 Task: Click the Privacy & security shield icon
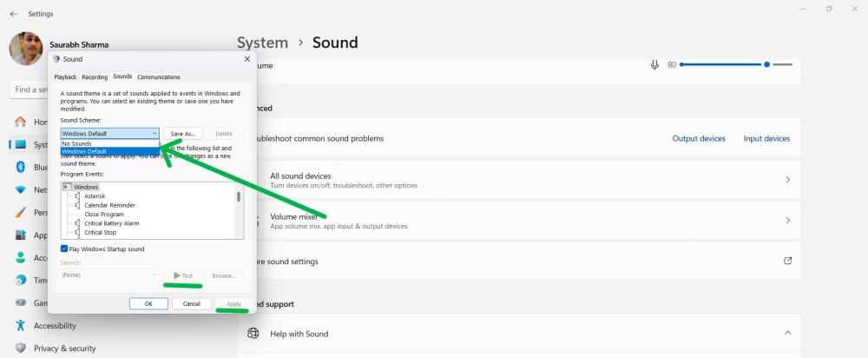(20, 348)
